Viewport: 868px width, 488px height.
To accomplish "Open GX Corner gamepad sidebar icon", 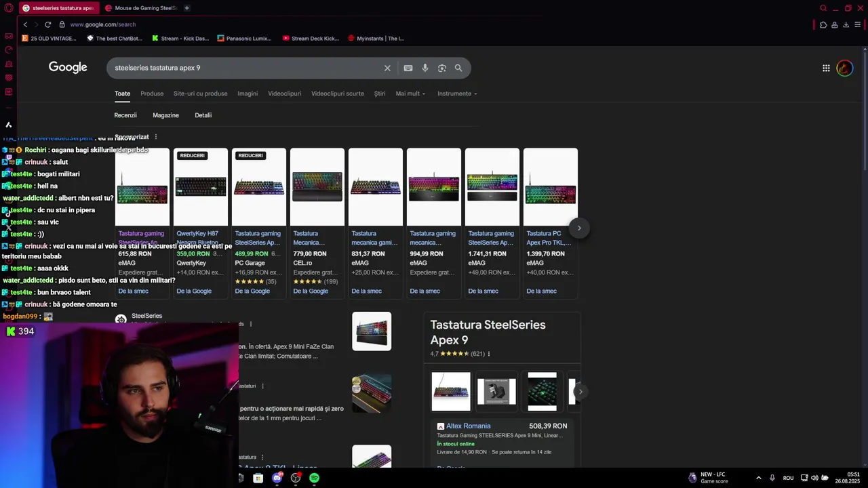I will (9, 36).
